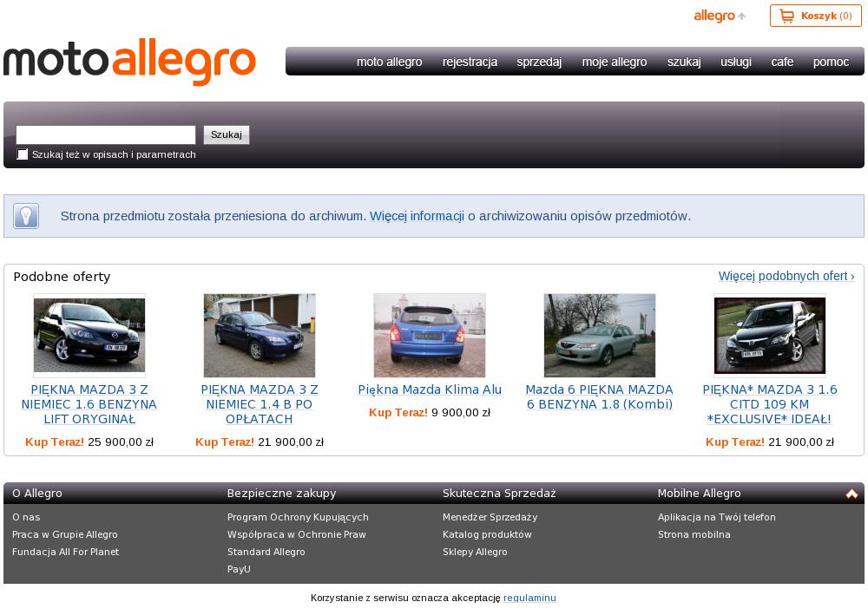The width and height of the screenshot is (868, 615).
Task: Click the search text input field
Action: tap(106, 135)
